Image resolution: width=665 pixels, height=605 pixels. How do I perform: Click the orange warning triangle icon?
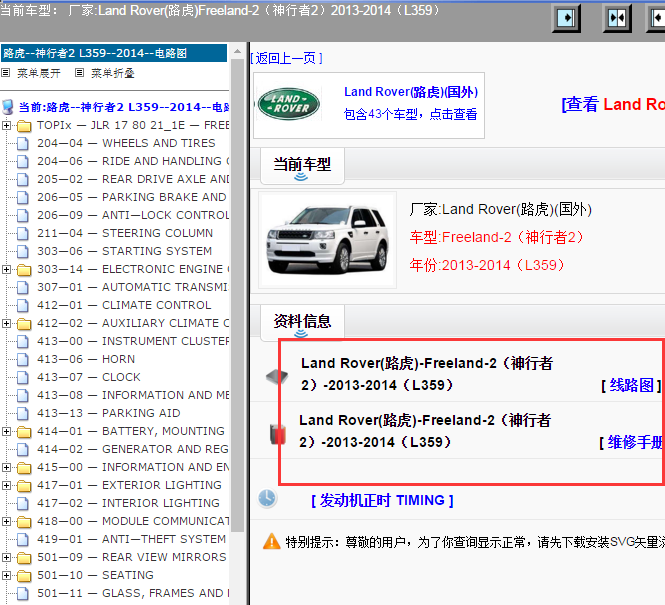[x=271, y=541]
